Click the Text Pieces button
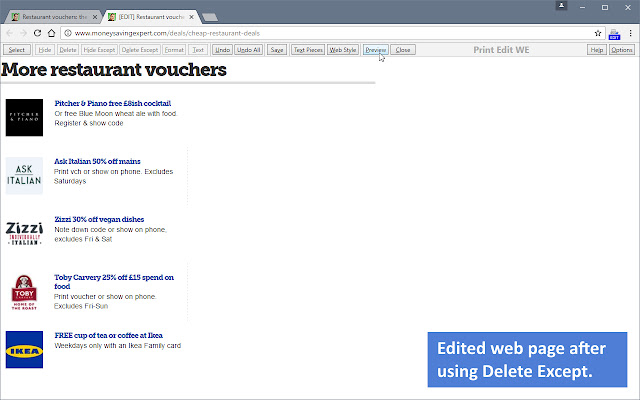This screenshot has width=640, height=400. tap(307, 49)
